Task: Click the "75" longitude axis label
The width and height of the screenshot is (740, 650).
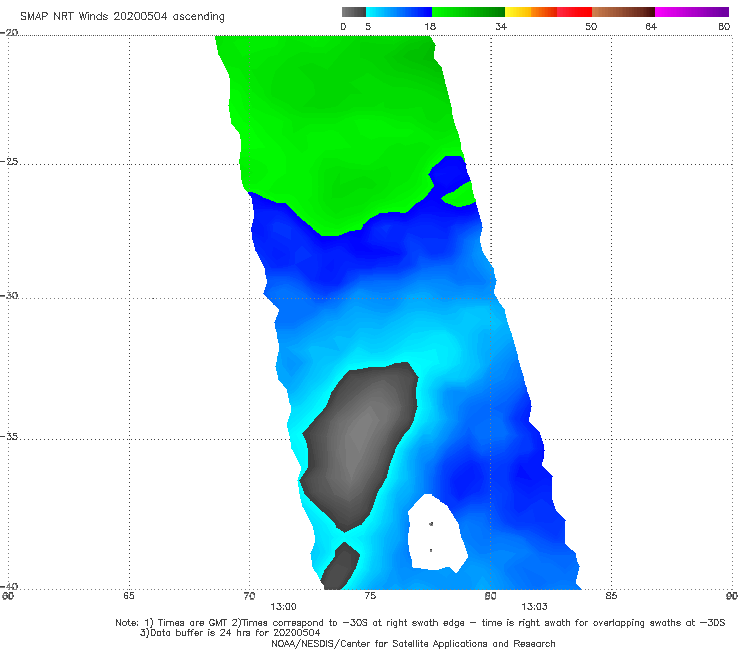Action: tap(370, 596)
